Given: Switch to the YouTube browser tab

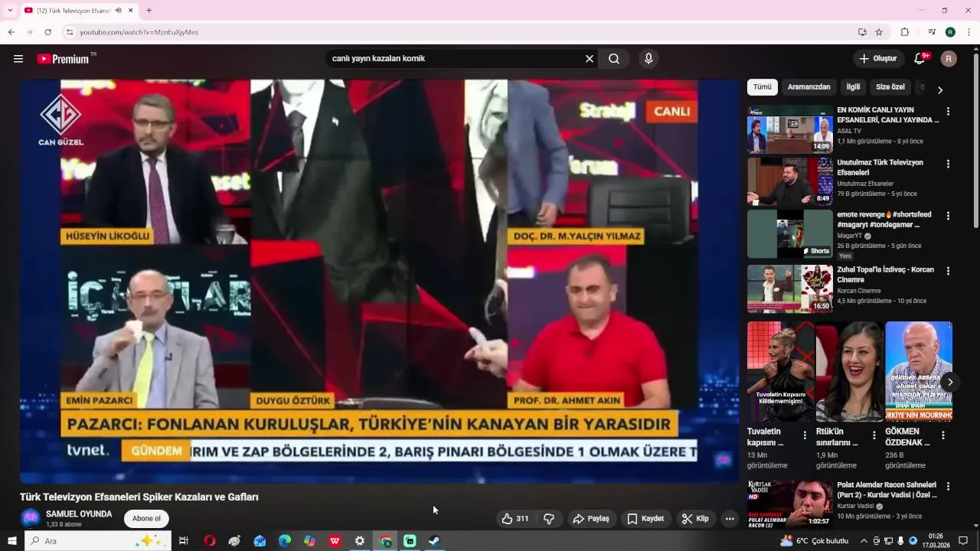Looking at the screenshot, I should pyautogui.click(x=79, y=11).
